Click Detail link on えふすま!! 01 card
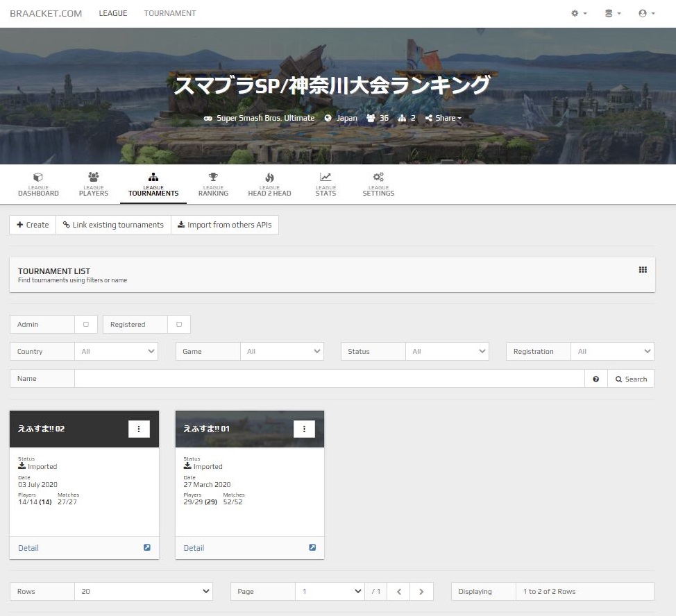 tap(194, 548)
